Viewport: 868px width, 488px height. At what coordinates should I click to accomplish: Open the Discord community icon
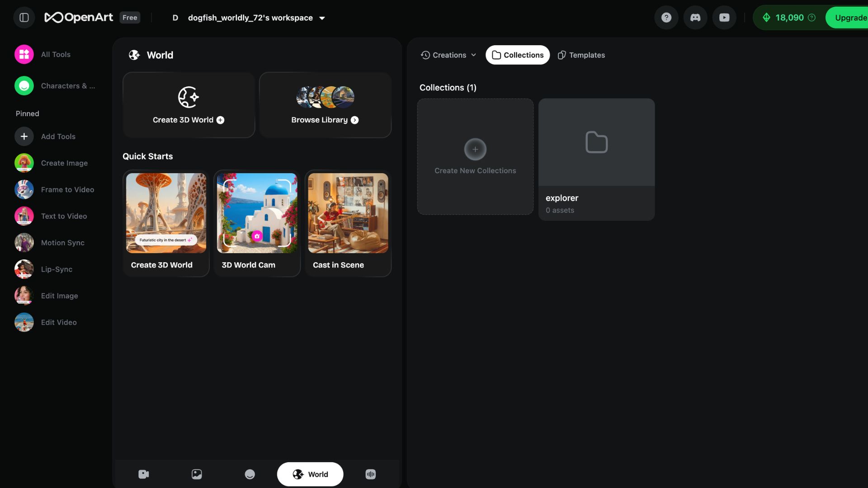click(695, 18)
